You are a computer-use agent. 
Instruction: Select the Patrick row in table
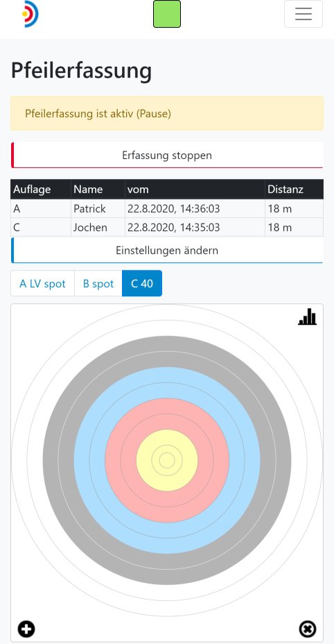pos(167,209)
